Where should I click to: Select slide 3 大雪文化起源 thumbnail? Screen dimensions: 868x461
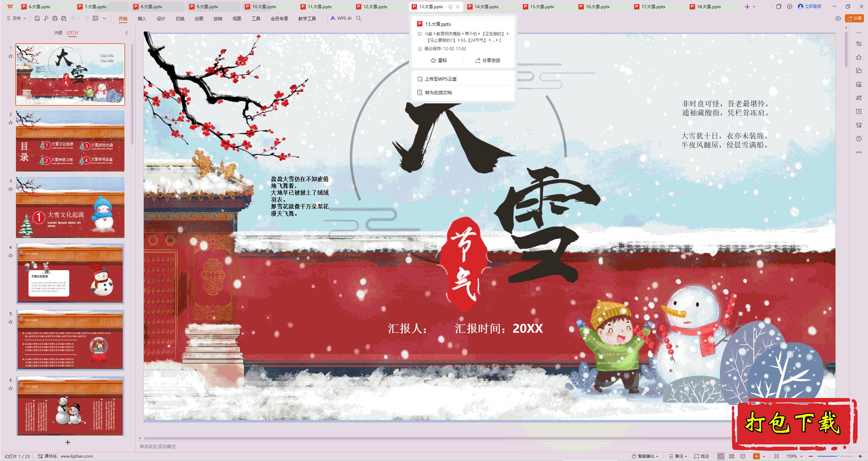pyautogui.click(x=70, y=207)
